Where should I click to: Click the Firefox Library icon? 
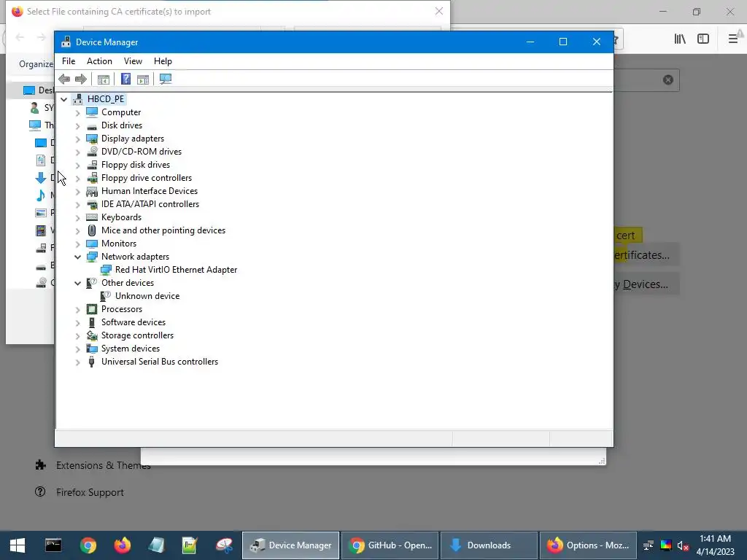(x=680, y=39)
